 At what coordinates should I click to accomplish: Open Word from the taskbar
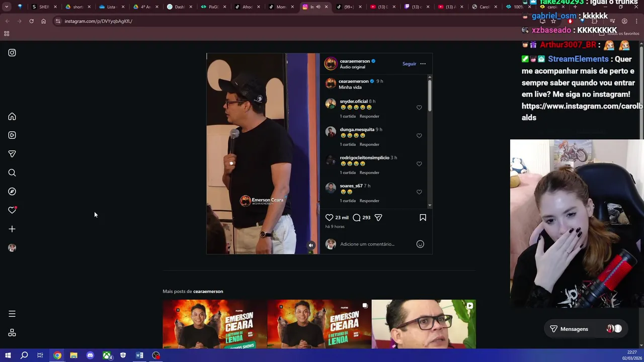[139, 355]
